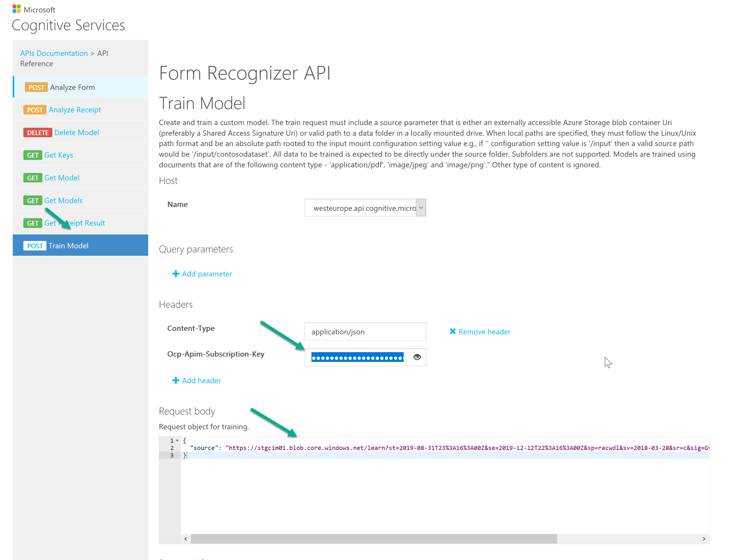Click the GET Get Keys icon
This screenshot has width=740, height=560.
pyautogui.click(x=32, y=155)
